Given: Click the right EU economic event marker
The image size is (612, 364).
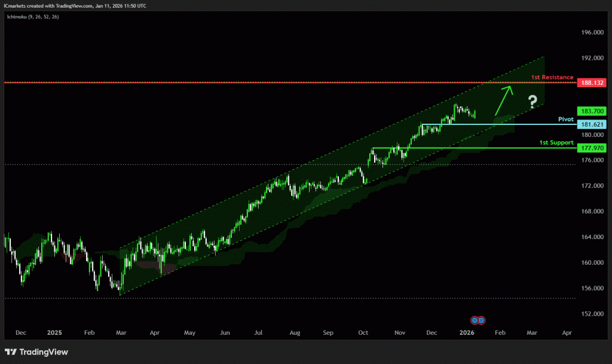Looking at the screenshot, I should pos(481,320).
